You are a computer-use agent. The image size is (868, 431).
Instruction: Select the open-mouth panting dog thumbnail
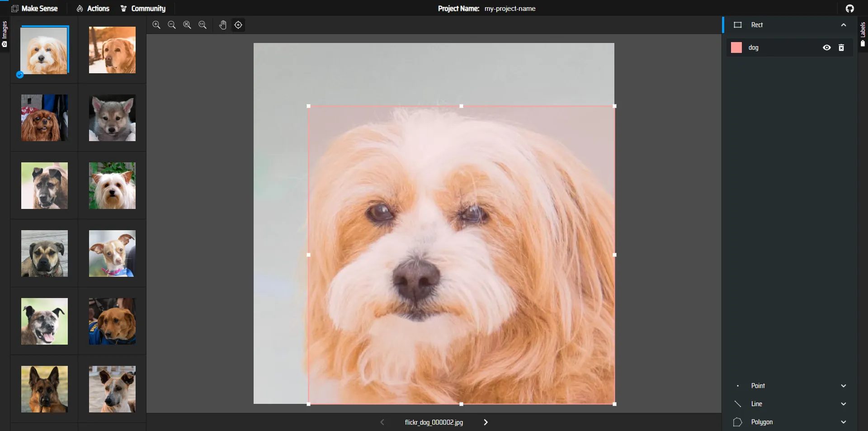[x=44, y=321]
